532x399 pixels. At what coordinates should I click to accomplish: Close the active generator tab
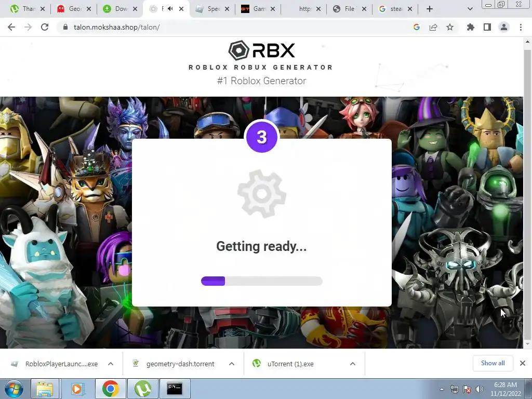click(x=181, y=9)
